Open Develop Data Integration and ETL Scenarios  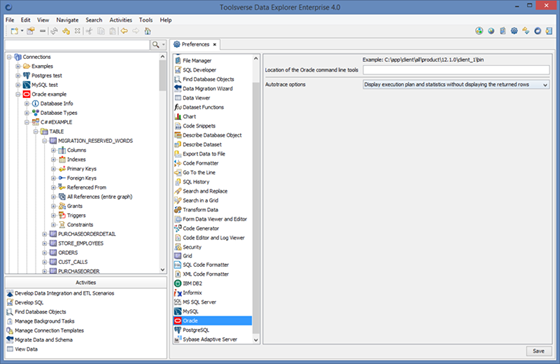(64, 293)
